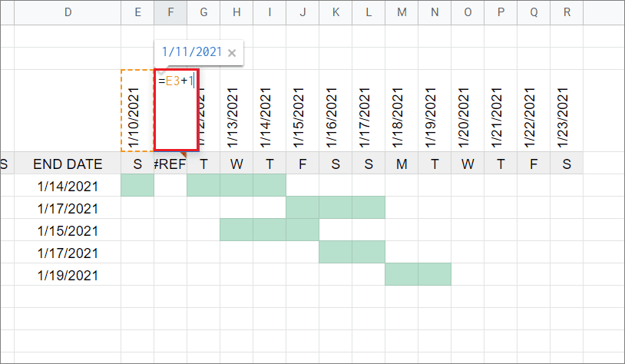625x364 pixels.
Task: Click end date 1/19/2021 cell
Action: pyautogui.click(x=68, y=275)
